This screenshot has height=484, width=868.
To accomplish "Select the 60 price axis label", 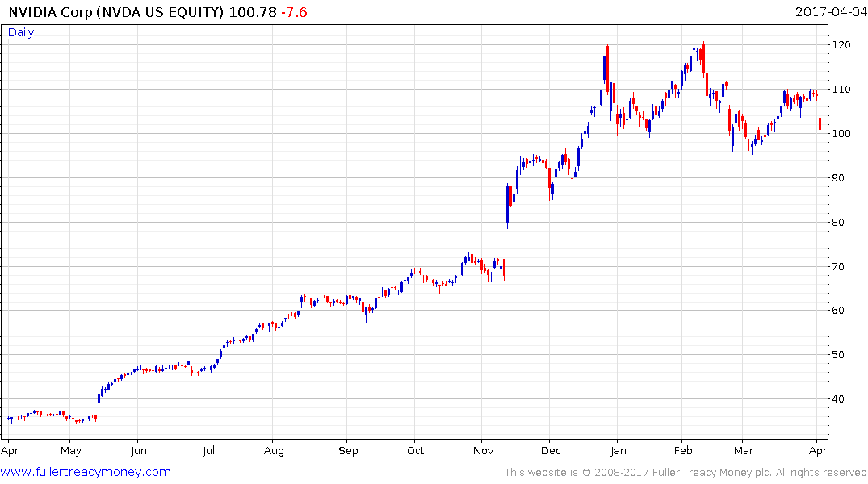I will pos(838,310).
